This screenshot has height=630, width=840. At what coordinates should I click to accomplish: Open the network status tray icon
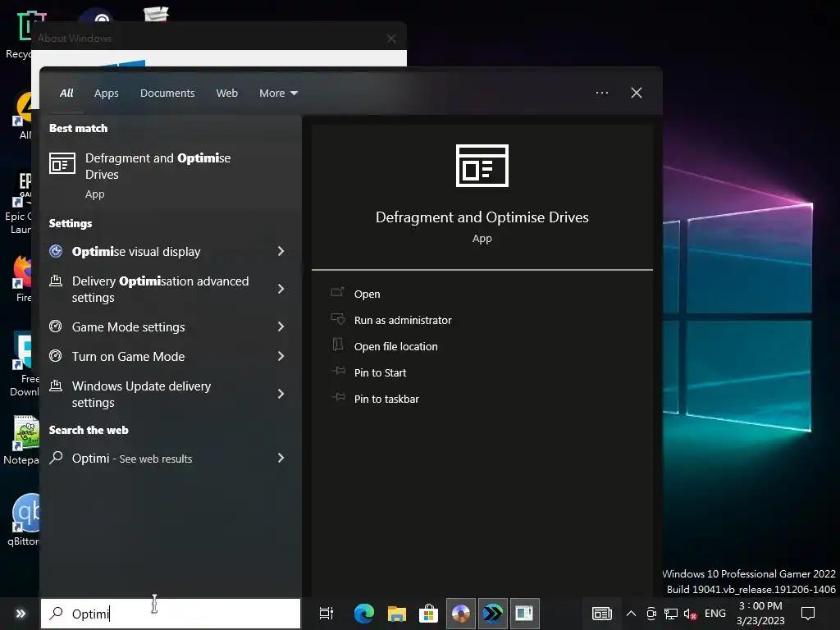671,614
